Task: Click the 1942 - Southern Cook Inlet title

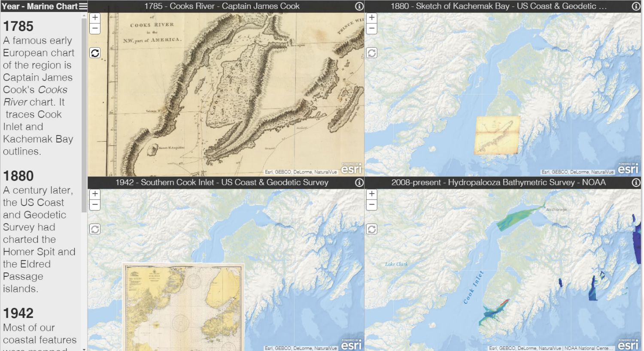Action: point(222,182)
